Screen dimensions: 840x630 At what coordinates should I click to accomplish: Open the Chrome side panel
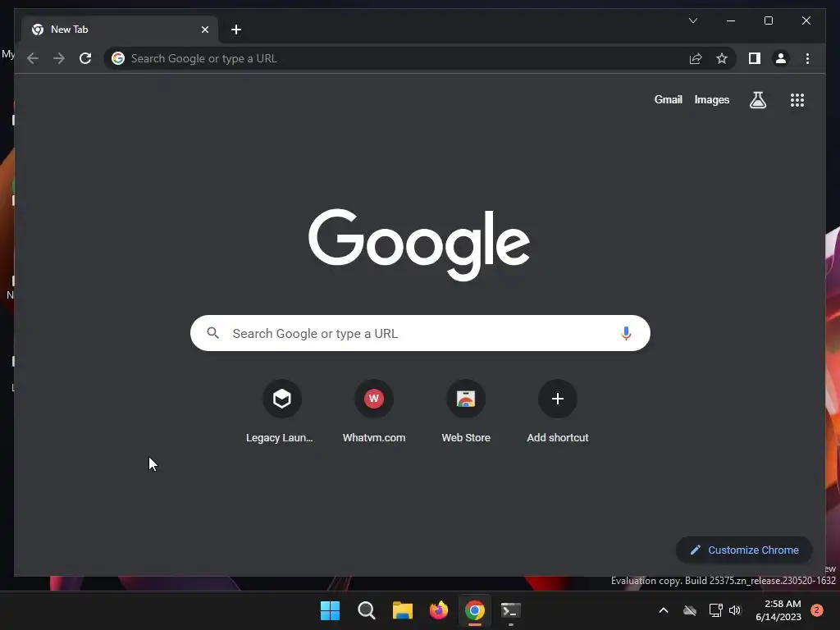pyautogui.click(x=755, y=58)
